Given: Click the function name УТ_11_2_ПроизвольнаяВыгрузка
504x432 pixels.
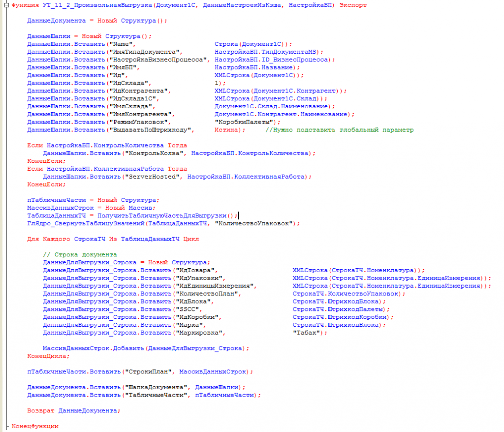Looking at the screenshot, I should click(x=97, y=5).
